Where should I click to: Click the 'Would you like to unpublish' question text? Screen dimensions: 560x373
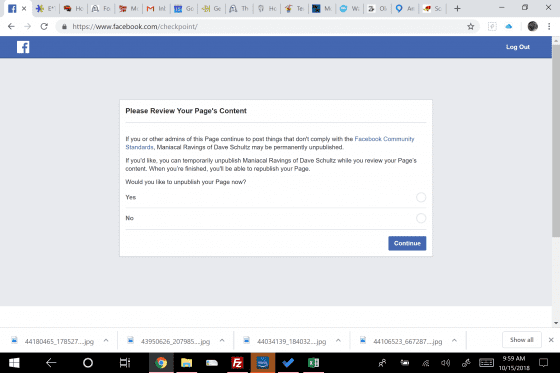click(186, 182)
